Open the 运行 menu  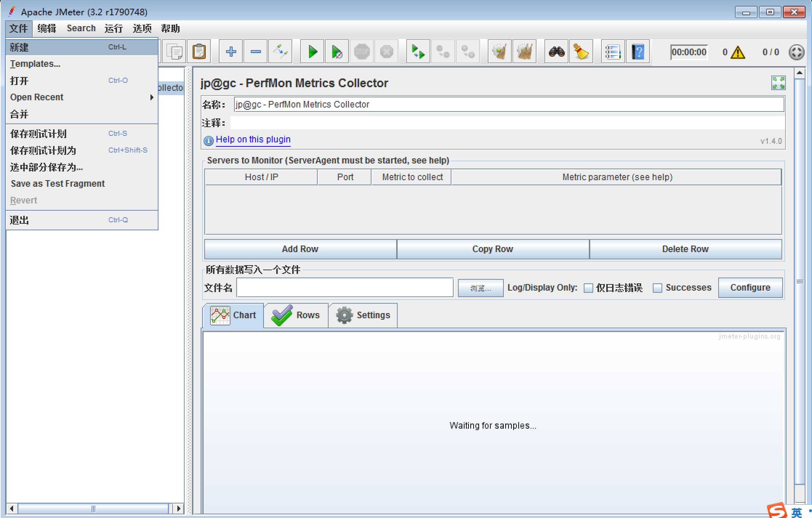[x=113, y=28]
